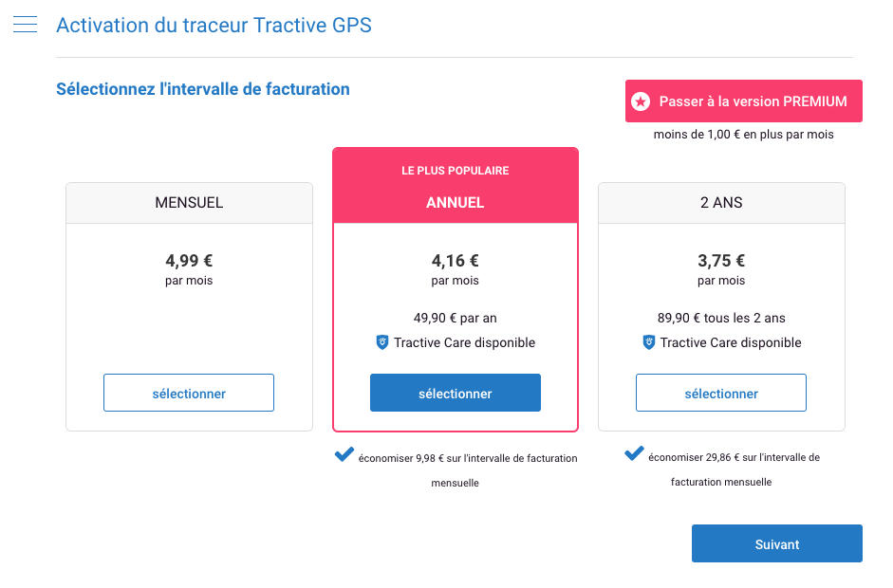893x588 pixels.
Task: Choose the MENSUEL plan header
Action: 189,203
